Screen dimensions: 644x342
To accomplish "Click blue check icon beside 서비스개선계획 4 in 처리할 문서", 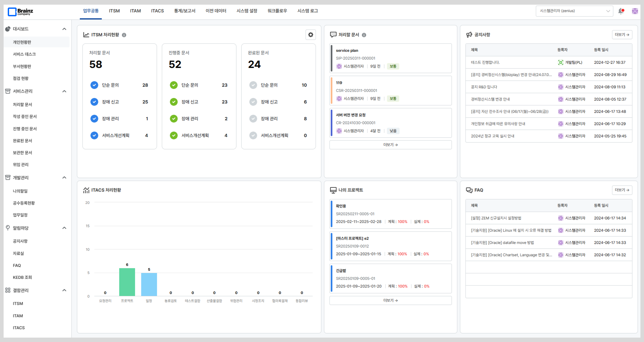I will [x=94, y=135].
